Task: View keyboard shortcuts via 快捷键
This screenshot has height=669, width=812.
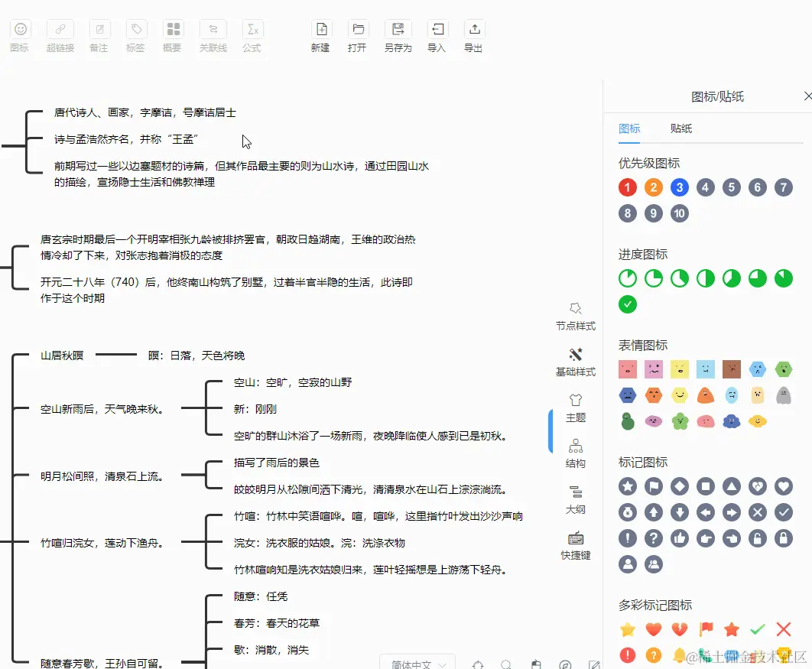Action: [576, 547]
